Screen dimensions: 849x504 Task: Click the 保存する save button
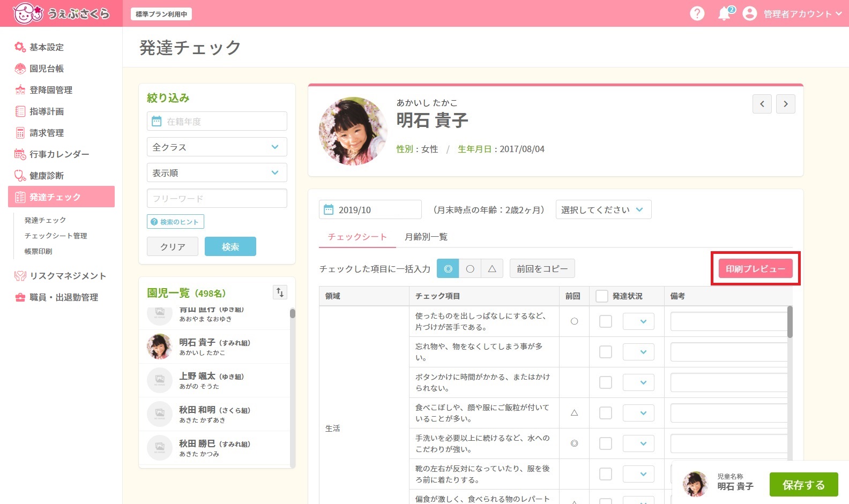803,485
